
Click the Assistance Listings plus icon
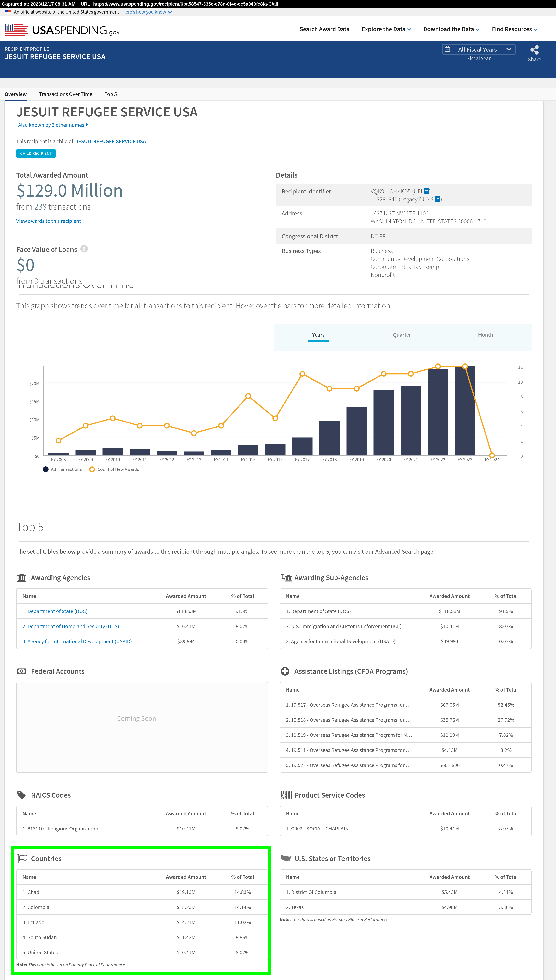[x=285, y=671]
